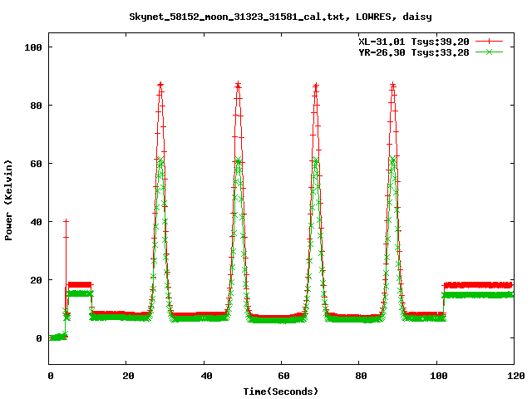Select the XL-31.01 Tsys:39.20 legend entry

pos(414,42)
